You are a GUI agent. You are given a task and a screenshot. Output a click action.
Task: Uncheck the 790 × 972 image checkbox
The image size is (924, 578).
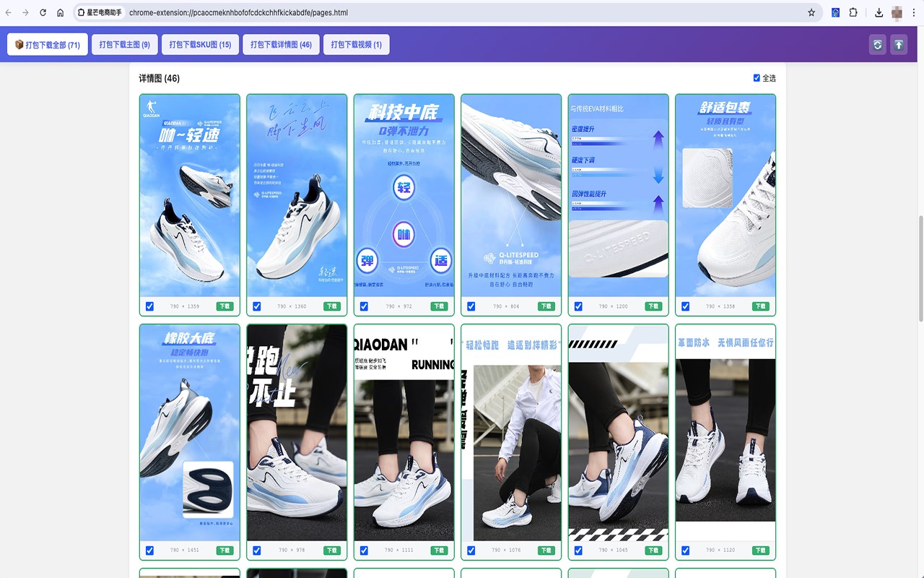[364, 306]
